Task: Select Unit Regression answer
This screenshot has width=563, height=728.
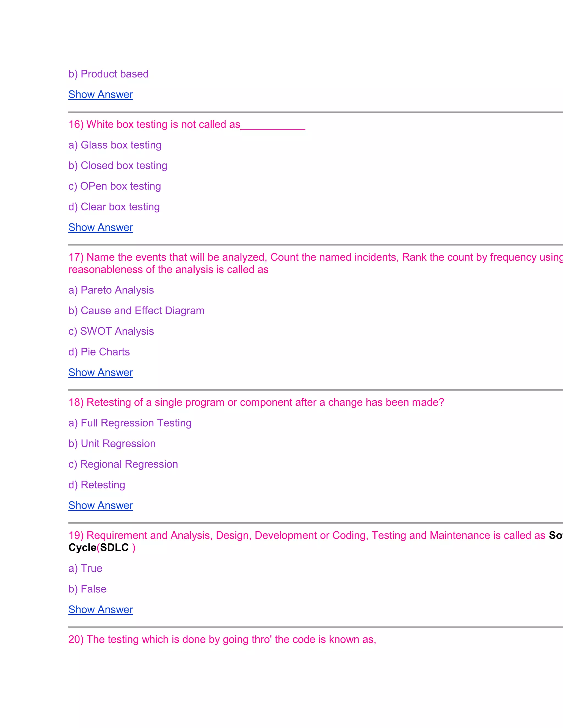Action: (x=112, y=444)
